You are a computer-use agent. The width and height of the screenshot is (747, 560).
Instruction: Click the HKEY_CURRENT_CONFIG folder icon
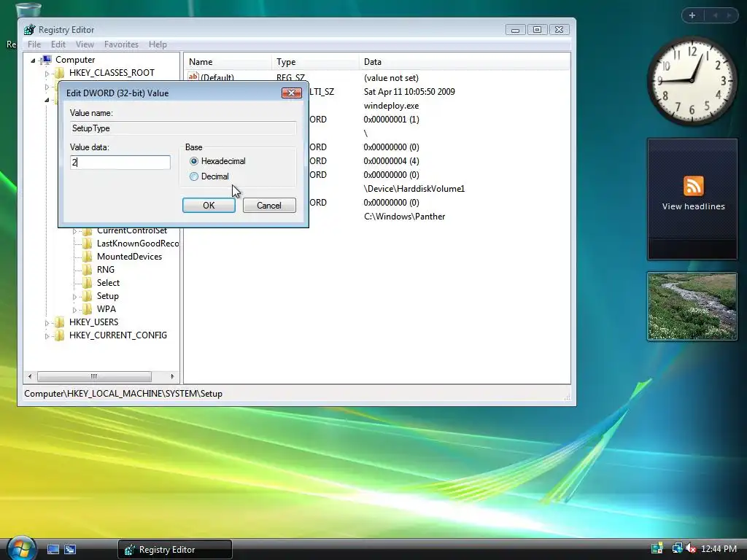click(60, 335)
